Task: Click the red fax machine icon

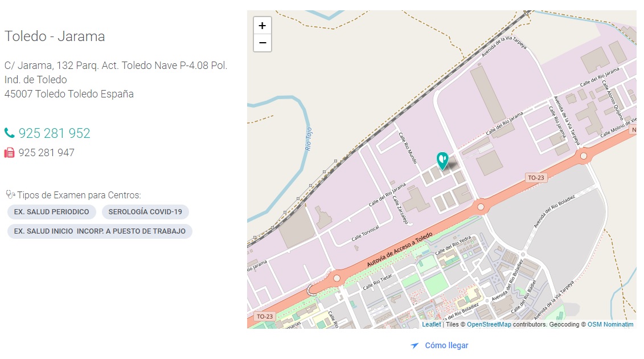Action: tap(10, 153)
